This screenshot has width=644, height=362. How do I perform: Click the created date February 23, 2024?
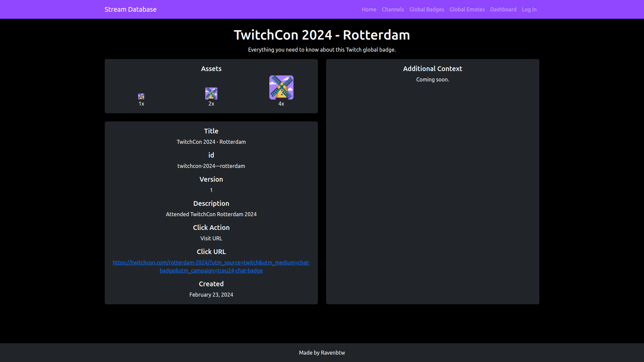coord(211,295)
